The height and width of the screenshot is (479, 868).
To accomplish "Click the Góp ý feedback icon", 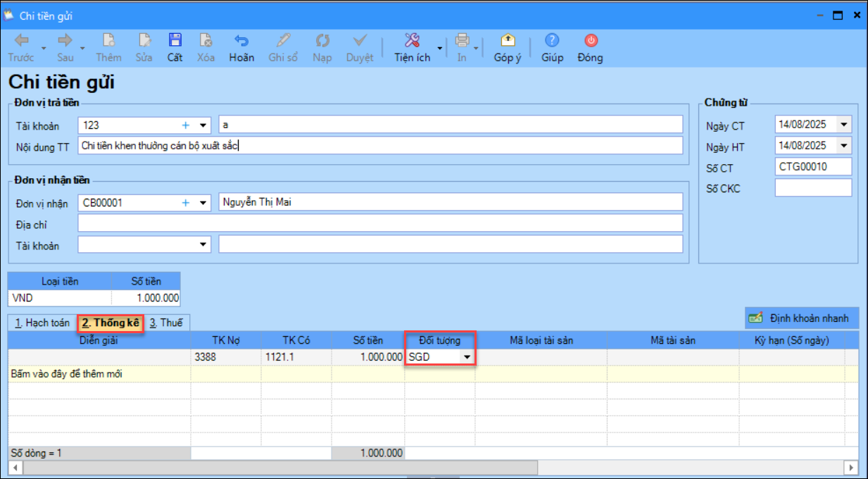I will click(x=507, y=41).
